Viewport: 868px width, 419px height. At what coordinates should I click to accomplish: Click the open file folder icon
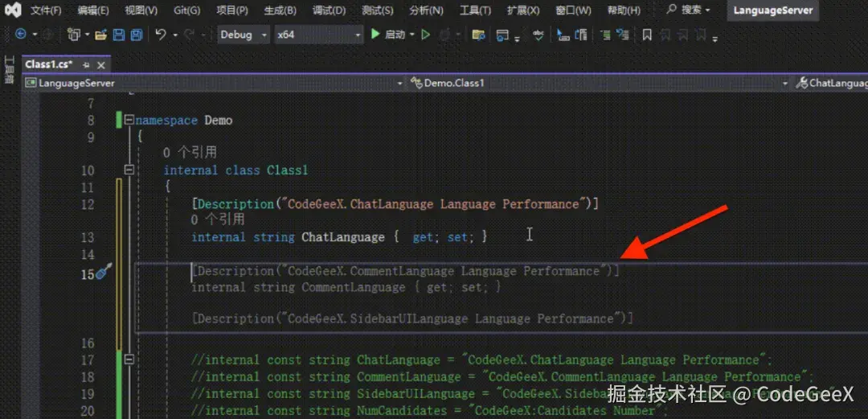(100, 35)
